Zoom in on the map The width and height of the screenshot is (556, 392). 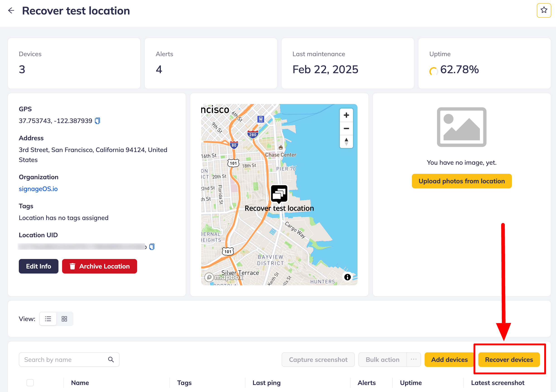[x=346, y=115]
